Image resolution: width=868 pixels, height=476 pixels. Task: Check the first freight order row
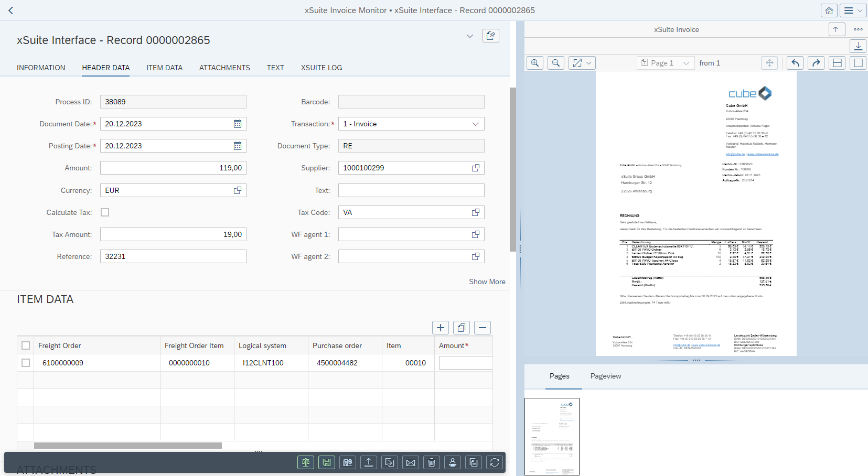click(x=26, y=362)
